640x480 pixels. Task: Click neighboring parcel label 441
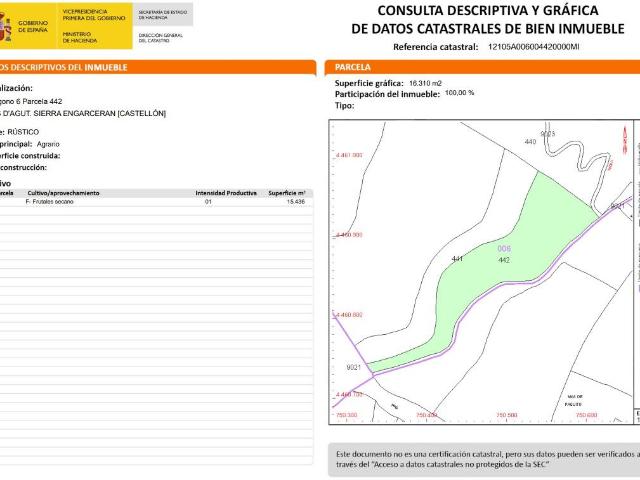[457, 259]
